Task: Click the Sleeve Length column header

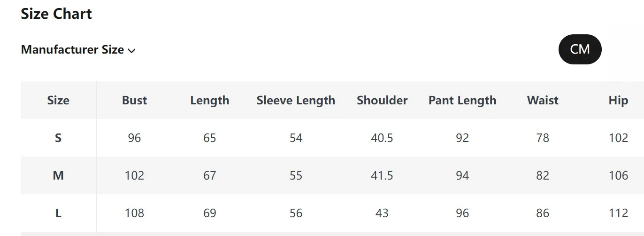Action: point(296,101)
